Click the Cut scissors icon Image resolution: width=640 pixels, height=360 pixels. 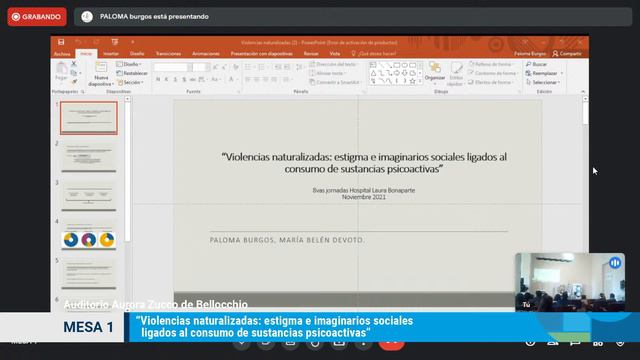(74, 64)
